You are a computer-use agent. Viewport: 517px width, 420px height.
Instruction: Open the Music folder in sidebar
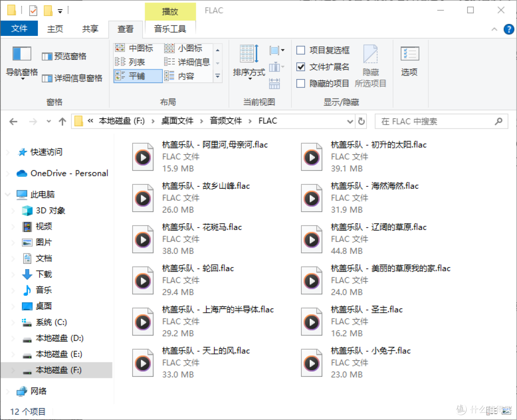coord(36,290)
